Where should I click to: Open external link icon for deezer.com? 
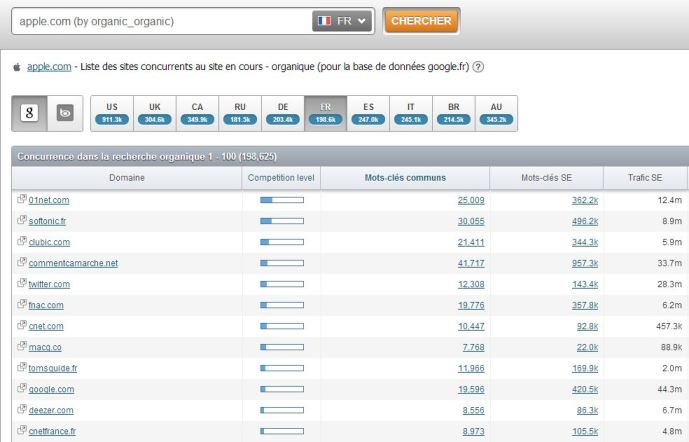pyautogui.click(x=22, y=409)
